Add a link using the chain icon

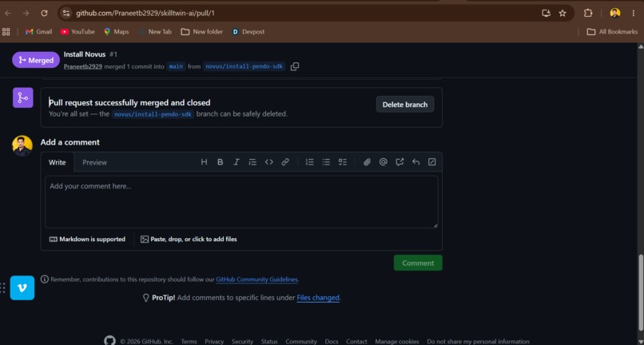[285, 162]
